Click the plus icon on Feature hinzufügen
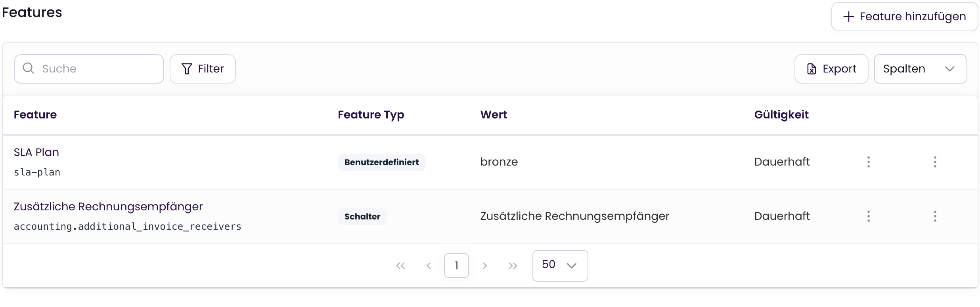This screenshot has width=980, height=307. [x=848, y=16]
